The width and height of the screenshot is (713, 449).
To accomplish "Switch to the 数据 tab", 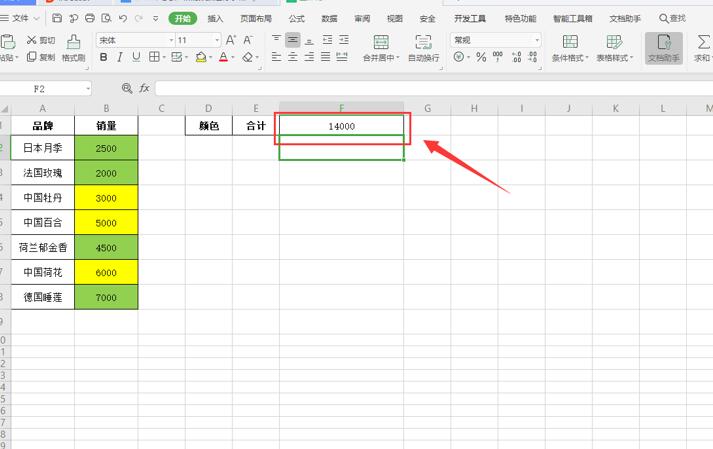I will click(329, 19).
